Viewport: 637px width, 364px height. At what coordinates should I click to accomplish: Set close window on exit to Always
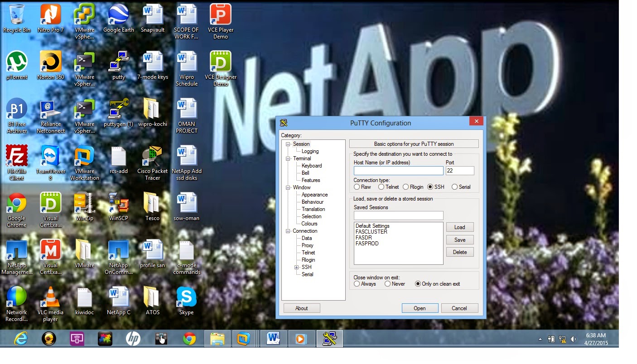(357, 284)
